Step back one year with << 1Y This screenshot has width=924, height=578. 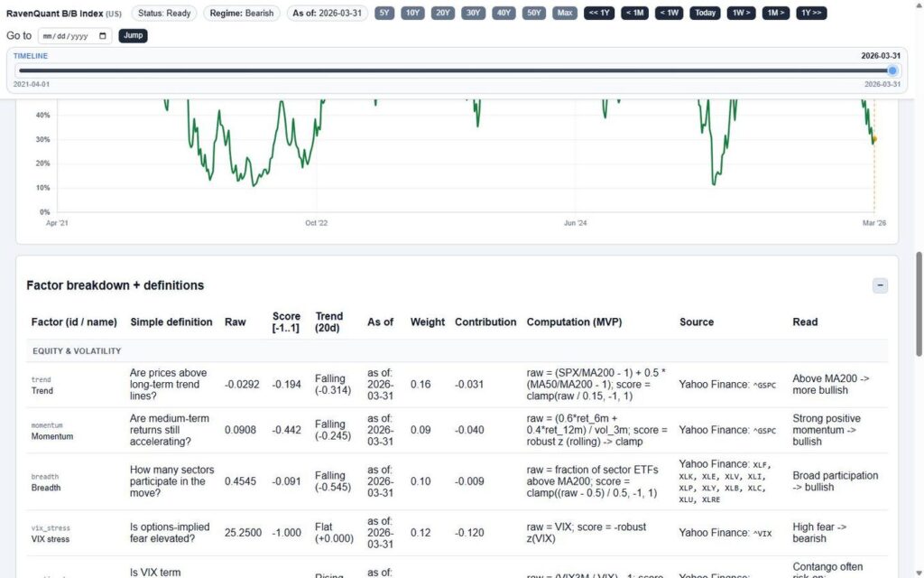(599, 14)
